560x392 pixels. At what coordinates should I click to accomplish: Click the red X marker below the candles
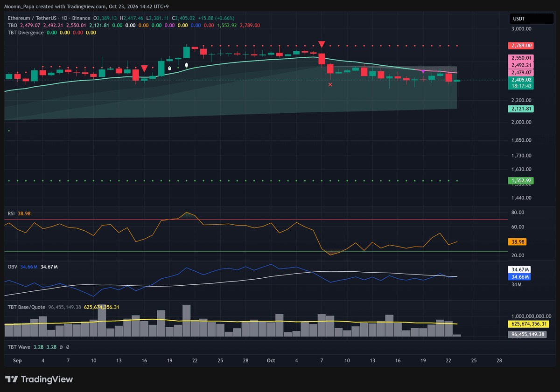pos(330,84)
